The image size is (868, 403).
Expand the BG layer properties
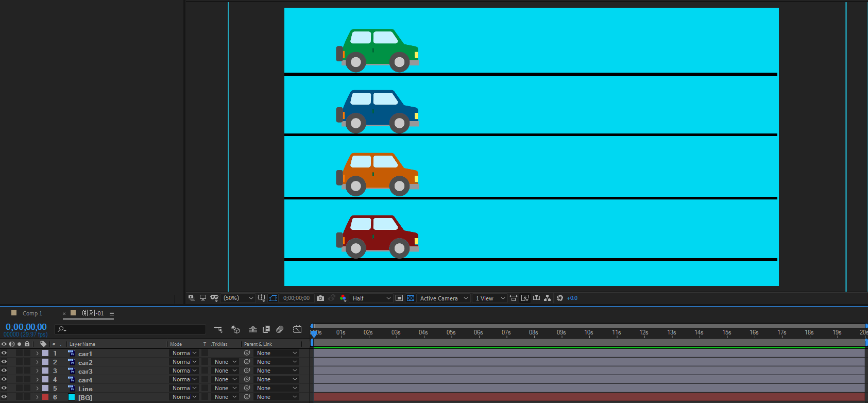[37, 397]
